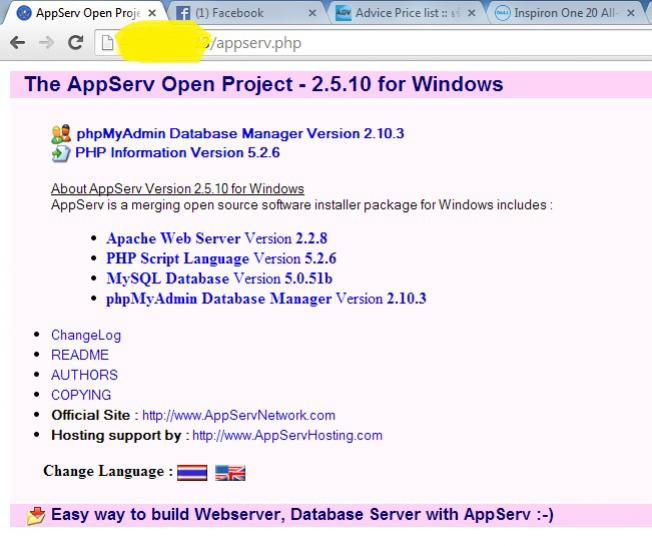Open PHP Information Version 5.2.6 link
652x546 pixels.
tap(178, 153)
